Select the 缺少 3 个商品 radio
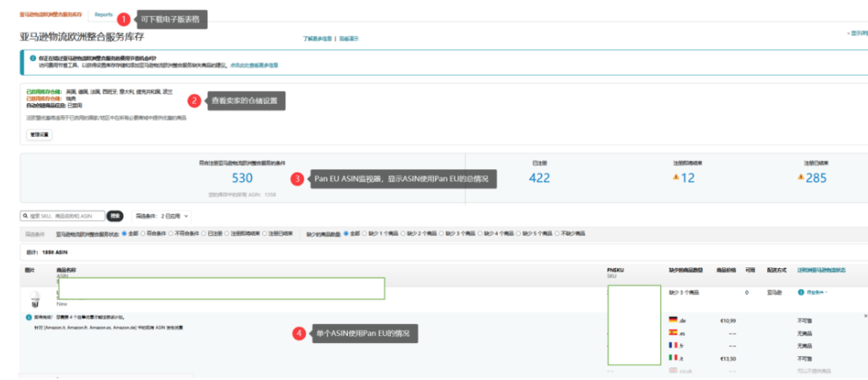The width and height of the screenshot is (868, 380). tap(441, 234)
